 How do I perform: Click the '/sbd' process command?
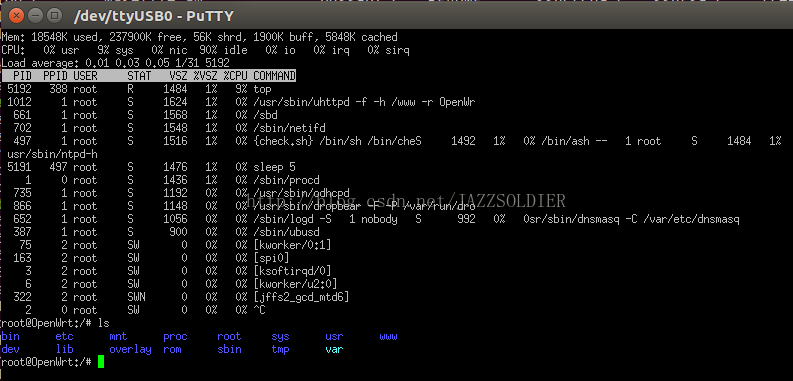(x=265, y=115)
